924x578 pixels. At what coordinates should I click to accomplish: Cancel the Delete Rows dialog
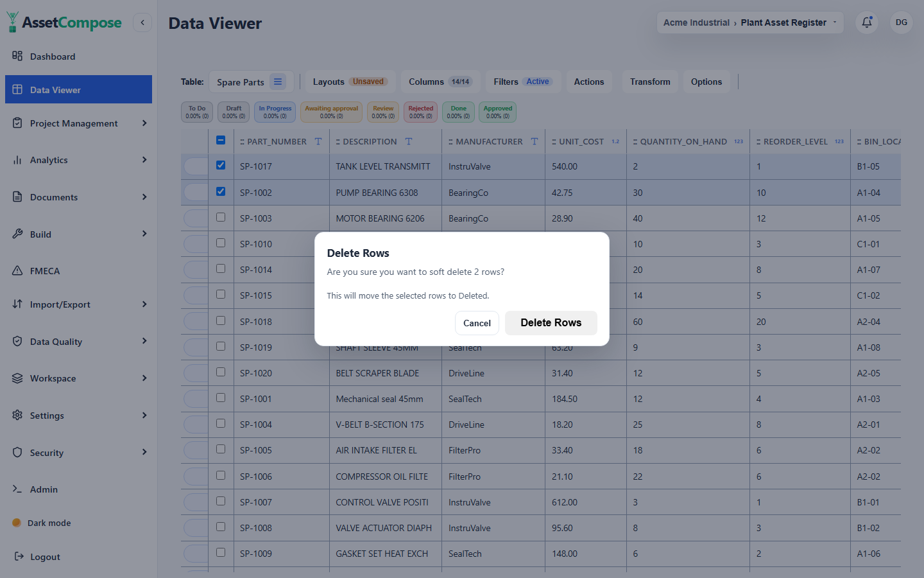pyautogui.click(x=477, y=323)
